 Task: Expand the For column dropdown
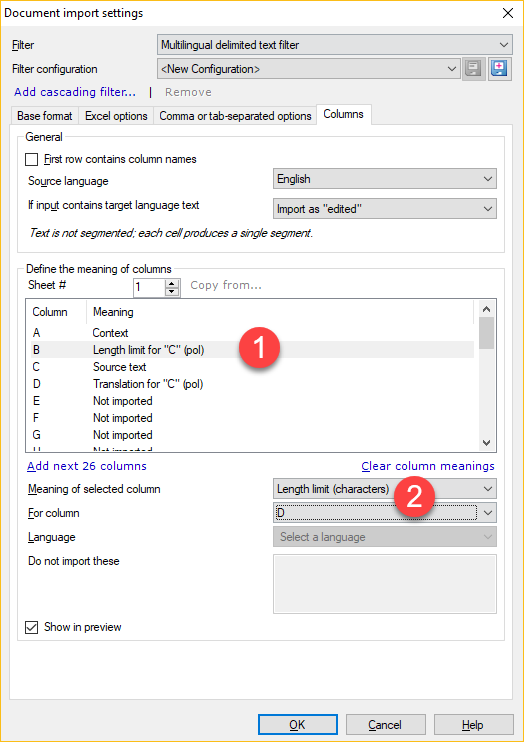pos(385,512)
